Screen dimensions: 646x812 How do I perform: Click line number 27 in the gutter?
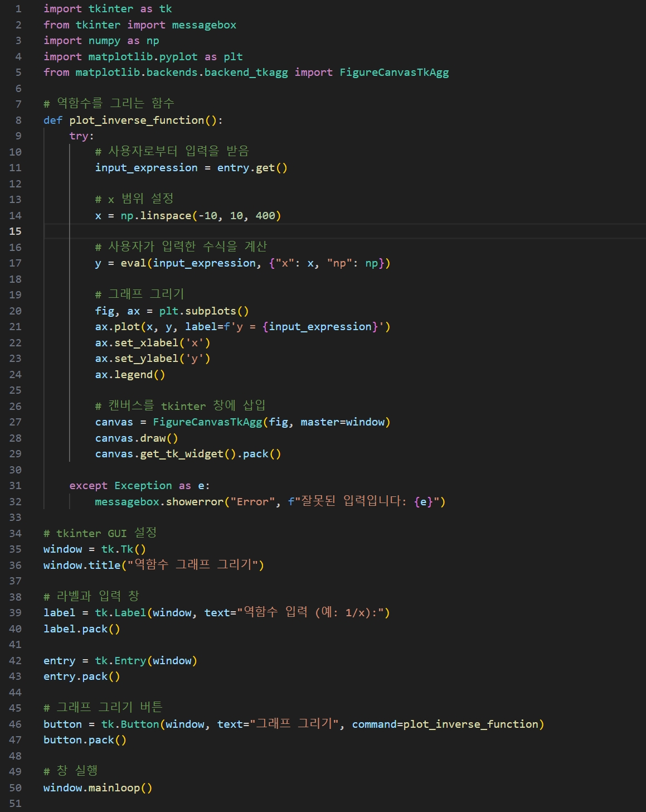(x=15, y=422)
